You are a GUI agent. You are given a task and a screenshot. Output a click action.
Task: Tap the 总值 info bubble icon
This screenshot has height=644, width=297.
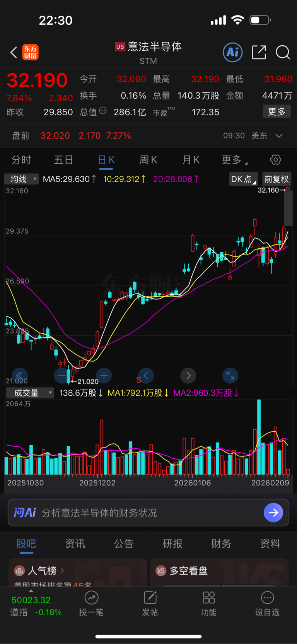tap(103, 111)
